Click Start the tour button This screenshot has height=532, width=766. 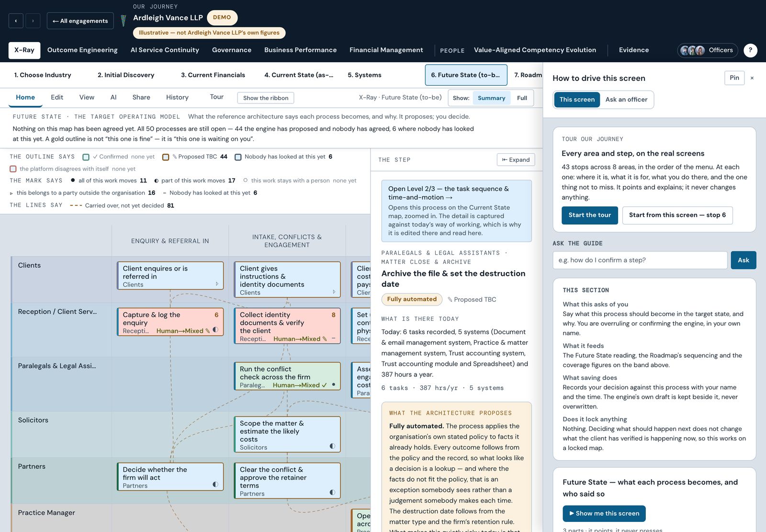pyautogui.click(x=590, y=215)
